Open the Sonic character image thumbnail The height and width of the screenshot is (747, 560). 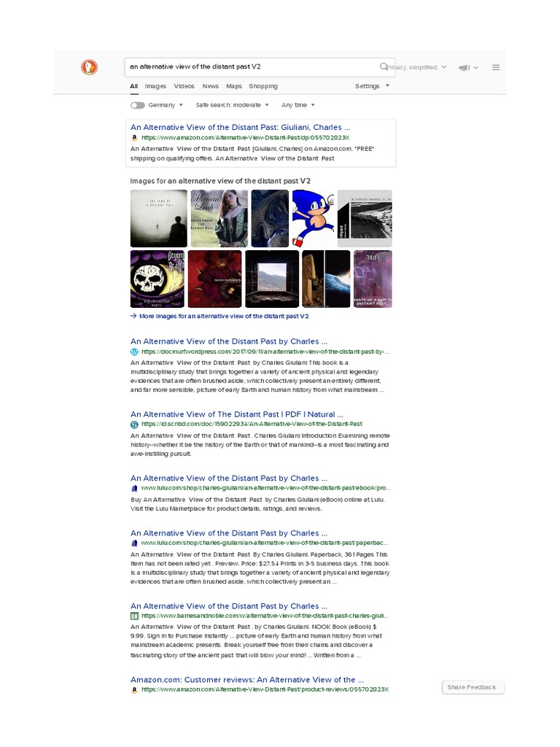(313, 218)
